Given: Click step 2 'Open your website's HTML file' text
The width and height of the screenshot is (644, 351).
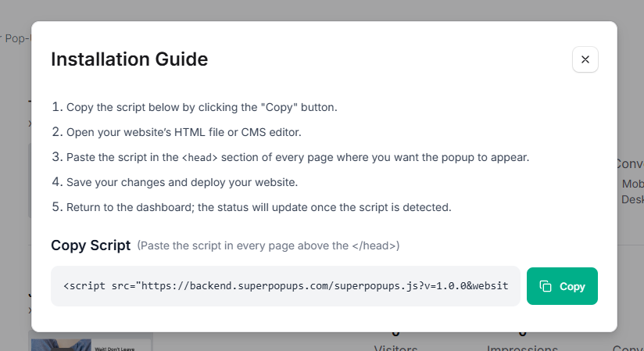Looking at the screenshot, I should [184, 132].
